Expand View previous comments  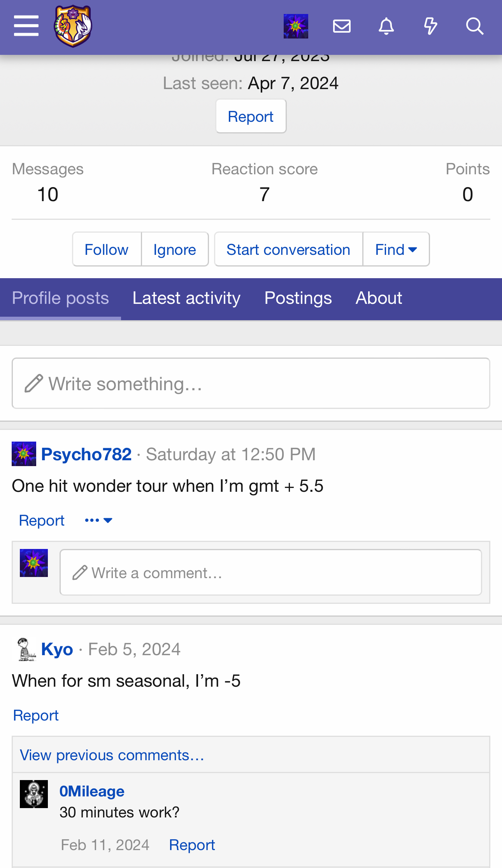(x=112, y=755)
